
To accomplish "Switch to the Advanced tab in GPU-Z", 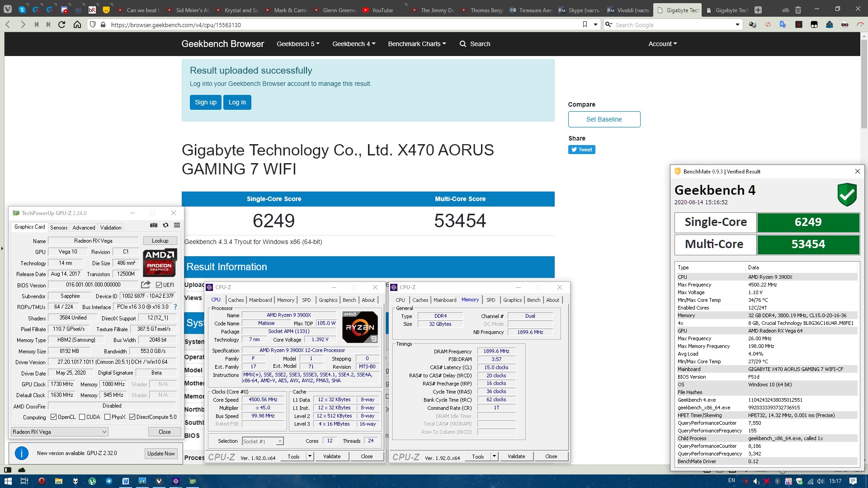I will (x=84, y=228).
